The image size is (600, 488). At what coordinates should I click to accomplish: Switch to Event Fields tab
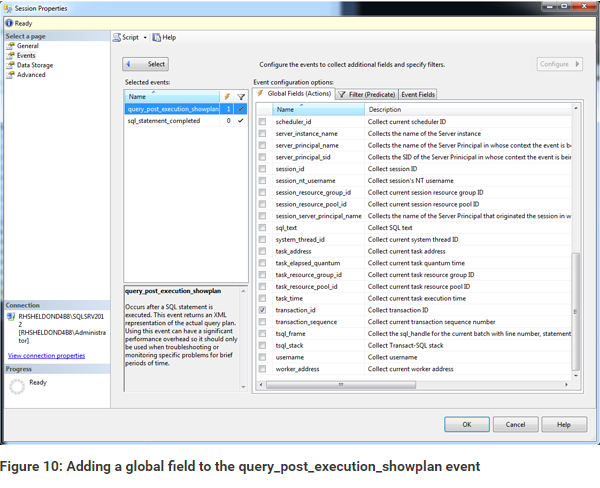pyautogui.click(x=418, y=95)
